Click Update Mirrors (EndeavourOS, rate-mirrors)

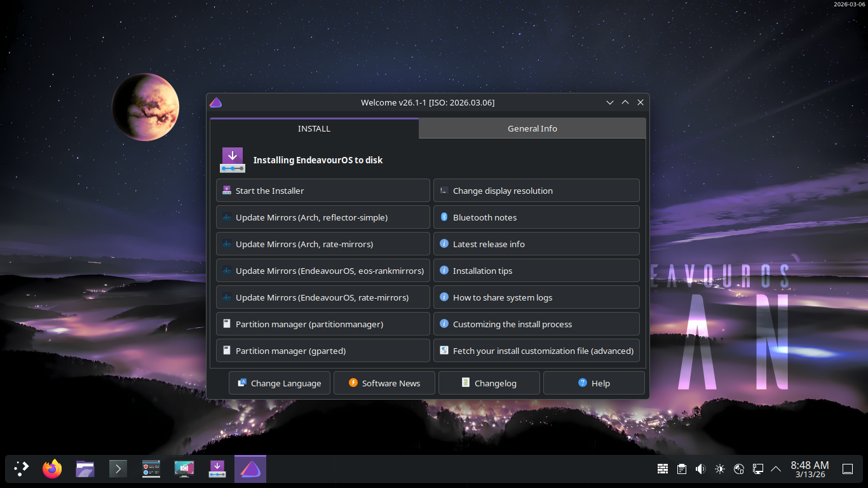[323, 297]
